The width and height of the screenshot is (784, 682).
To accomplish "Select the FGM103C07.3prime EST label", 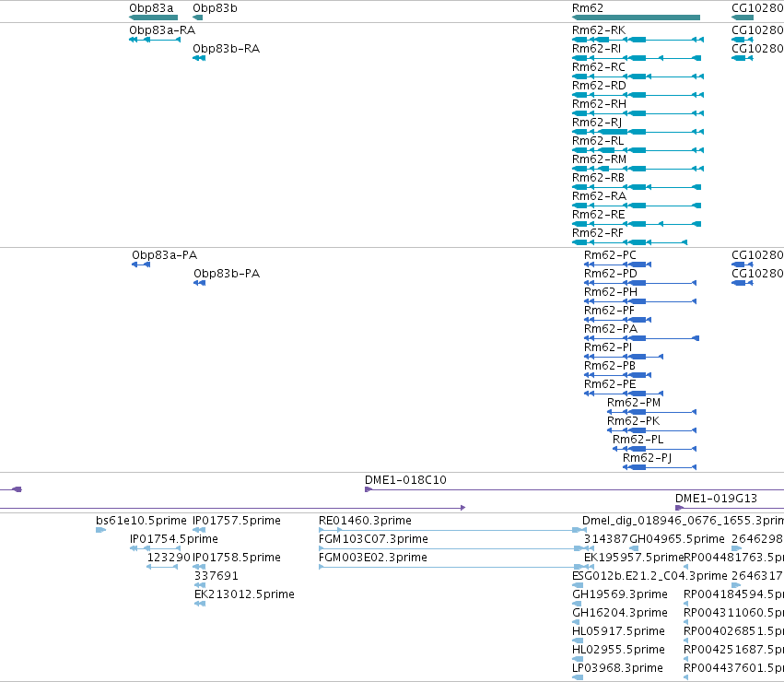I will [373, 539].
